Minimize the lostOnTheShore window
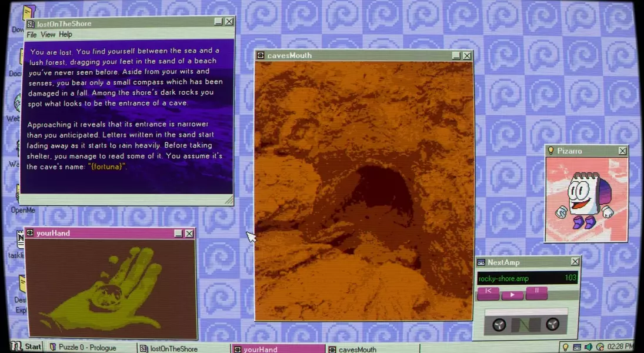Image resolution: width=644 pixels, height=353 pixels. [x=219, y=22]
